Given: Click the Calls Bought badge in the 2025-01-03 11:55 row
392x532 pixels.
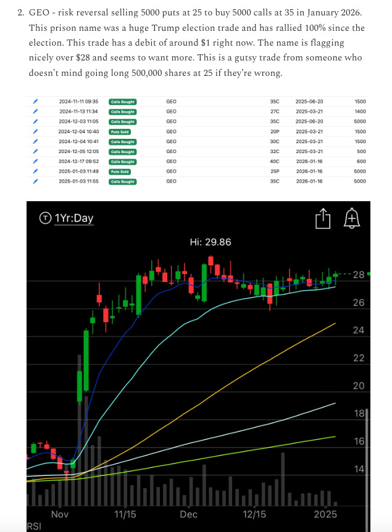Looking at the screenshot, I should [x=122, y=181].
